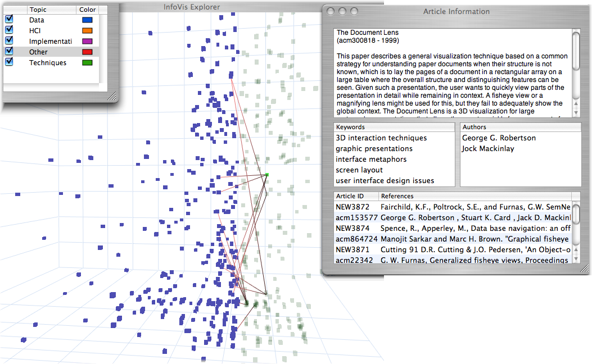The width and height of the screenshot is (592, 364).
Task: Click the highlighted green node in the plot
Action: point(267,175)
